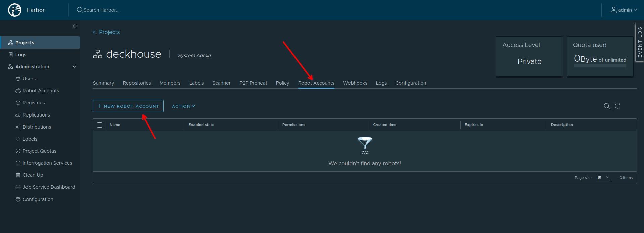Click the Harbor logo icon
644x233 pixels.
tap(15, 10)
